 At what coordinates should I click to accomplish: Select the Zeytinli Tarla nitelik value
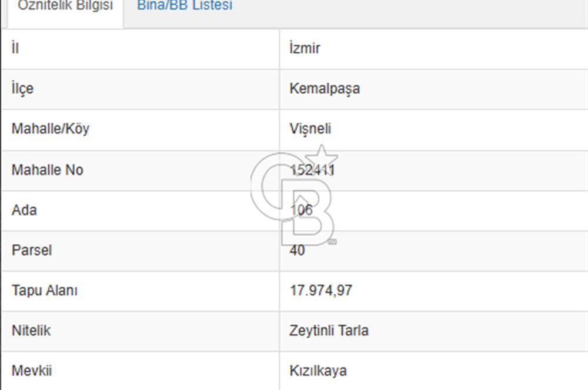point(329,331)
